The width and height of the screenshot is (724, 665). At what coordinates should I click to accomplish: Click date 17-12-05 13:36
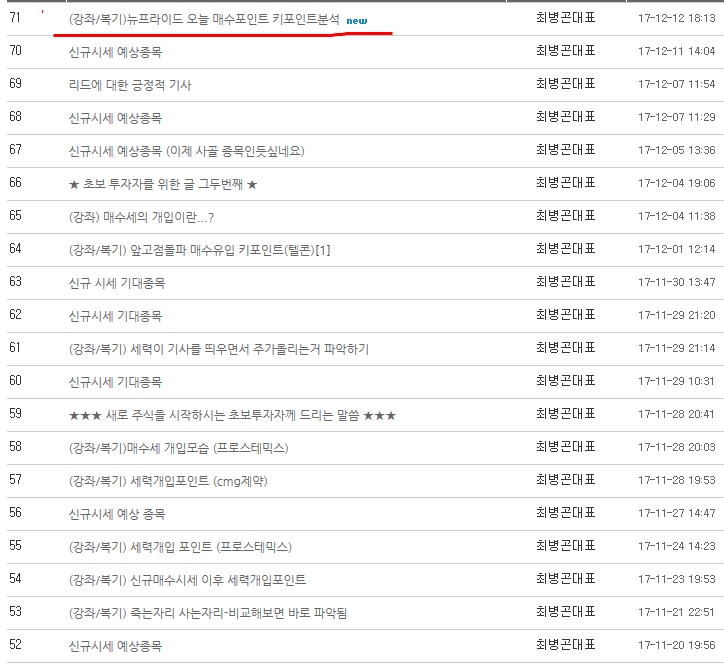677,150
